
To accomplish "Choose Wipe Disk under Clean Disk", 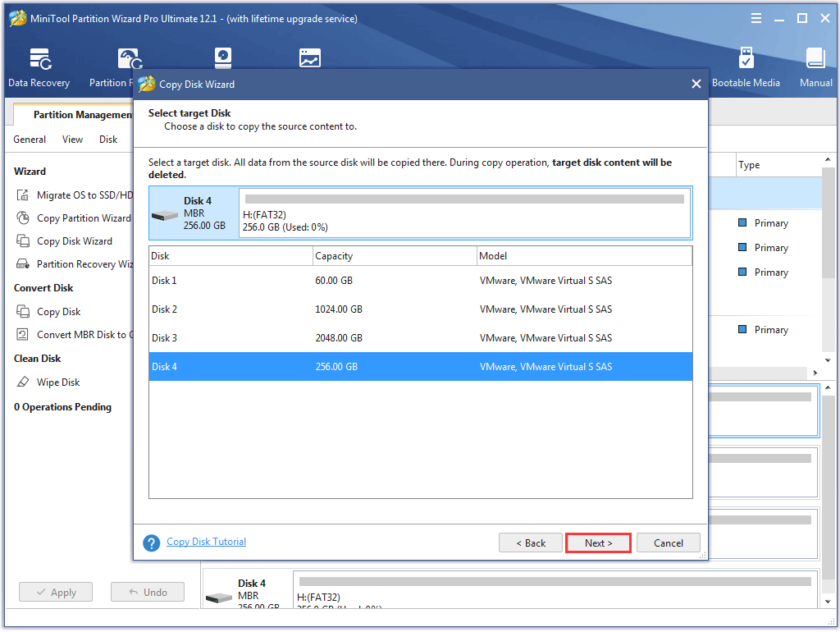I will [x=58, y=382].
